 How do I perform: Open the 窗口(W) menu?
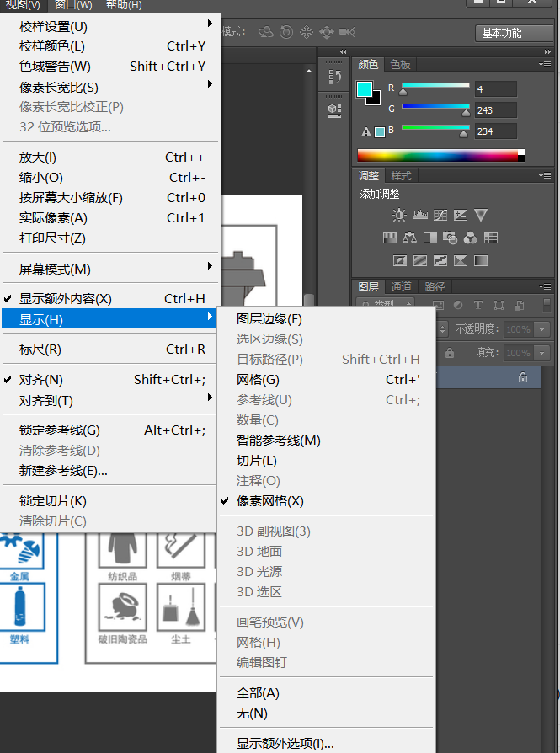73,5
